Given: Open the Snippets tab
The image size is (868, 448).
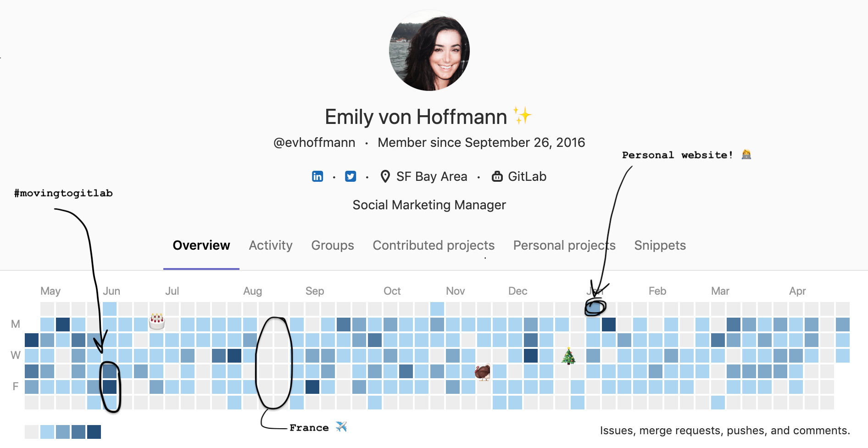Looking at the screenshot, I should [x=660, y=246].
